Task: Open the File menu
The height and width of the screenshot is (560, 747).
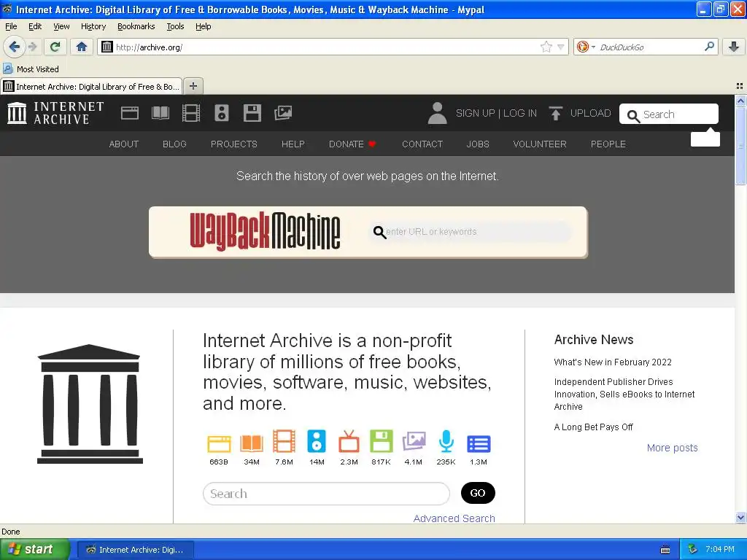Action: [x=11, y=26]
